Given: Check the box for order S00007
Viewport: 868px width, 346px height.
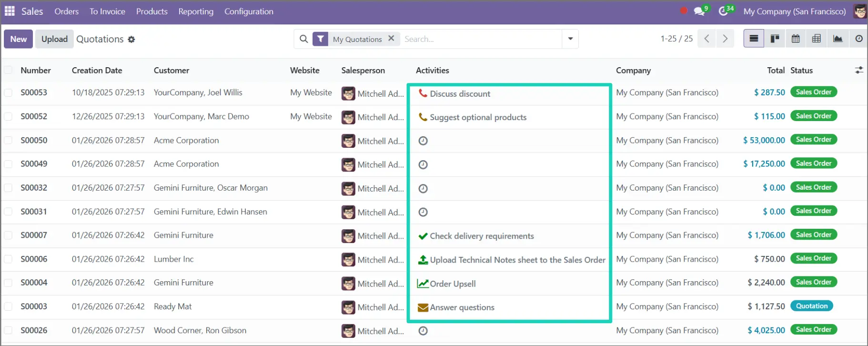Looking at the screenshot, I should pyautogui.click(x=9, y=235).
